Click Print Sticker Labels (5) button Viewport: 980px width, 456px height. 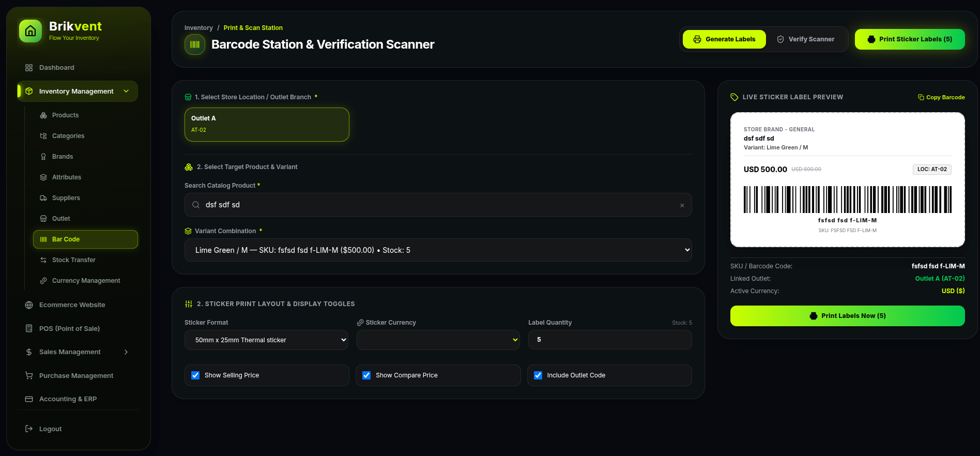tap(910, 39)
